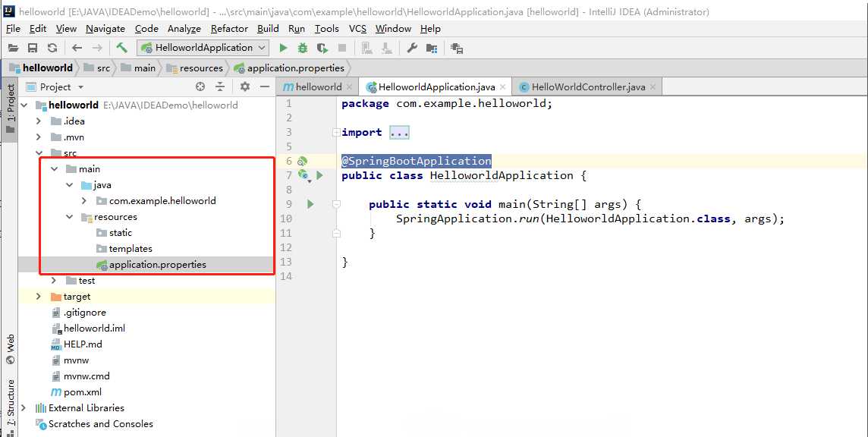Click the locate target icon in the Project panel
The height and width of the screenshot is (437, 868).
point(200,86)
